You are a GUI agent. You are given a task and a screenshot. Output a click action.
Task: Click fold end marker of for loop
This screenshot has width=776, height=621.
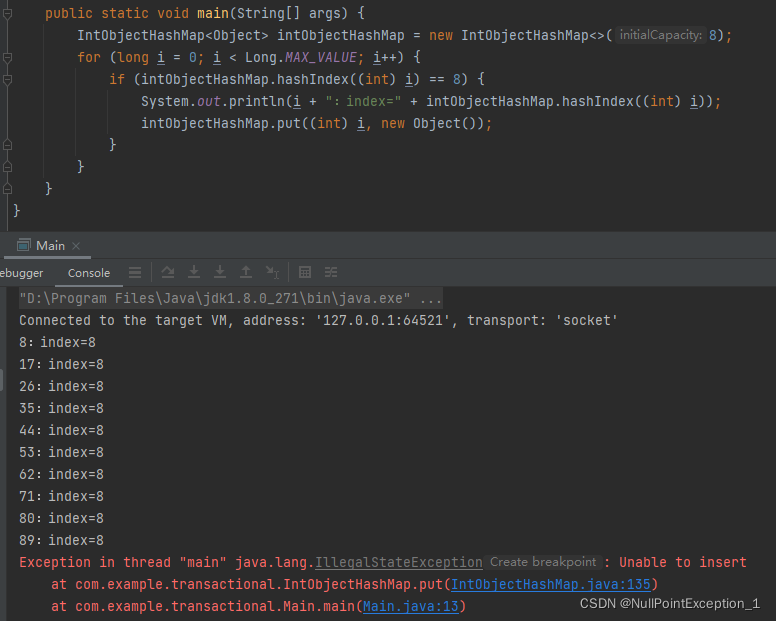(7, 167)
